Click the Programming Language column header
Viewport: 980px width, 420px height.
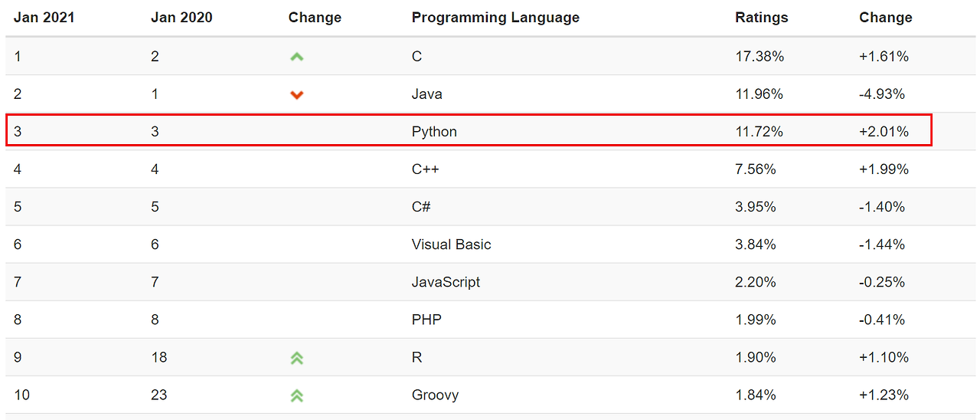click(x=495, y=18)
